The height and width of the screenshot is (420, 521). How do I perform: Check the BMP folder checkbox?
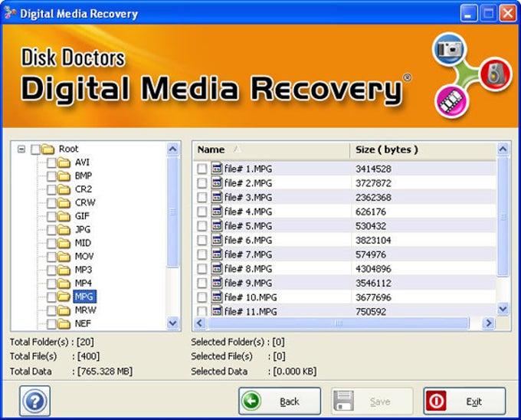point(51,176)
